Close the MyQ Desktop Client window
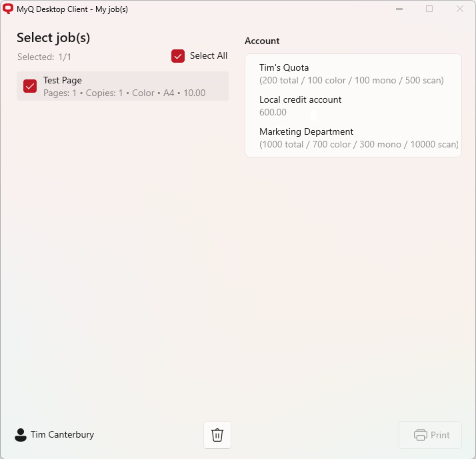476x459 pixels. click(459, 9)
